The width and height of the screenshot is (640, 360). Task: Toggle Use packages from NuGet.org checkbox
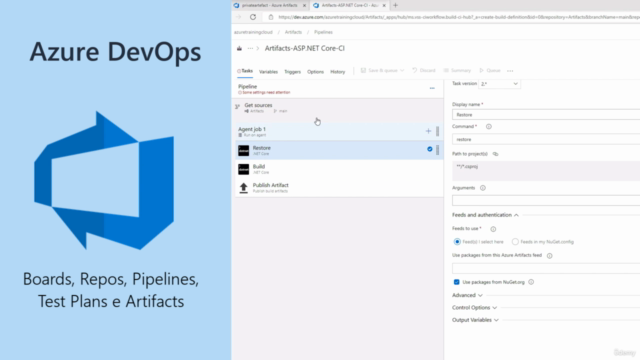point(456,282)
